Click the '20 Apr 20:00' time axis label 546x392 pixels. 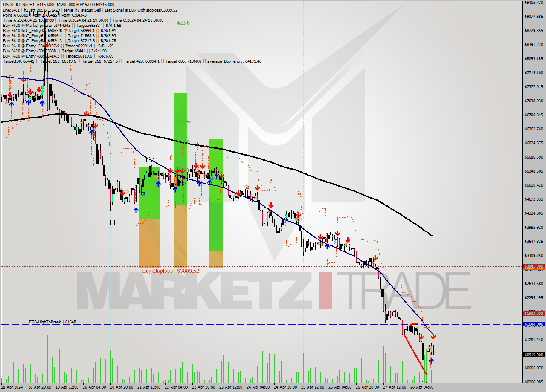click(x=121, y=387)
